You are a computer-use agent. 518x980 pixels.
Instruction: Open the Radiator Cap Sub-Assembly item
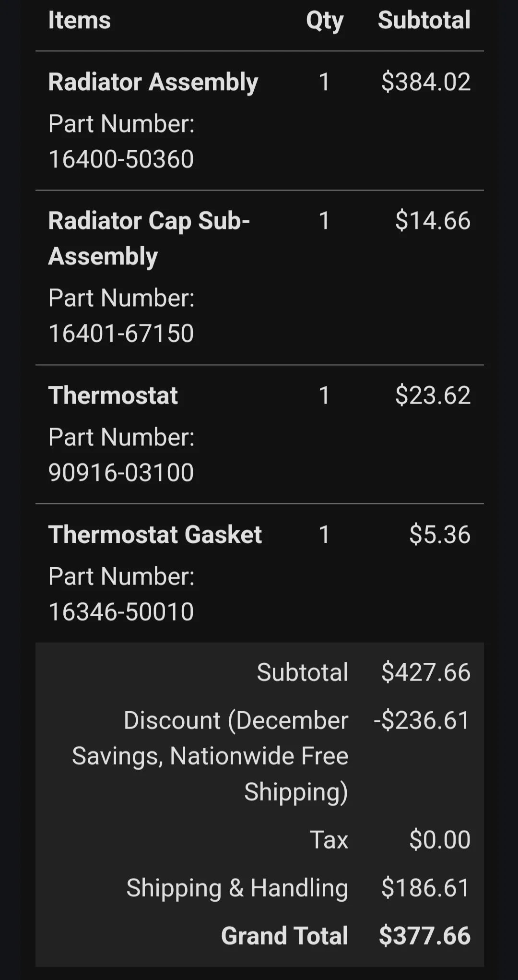coord(149,239)
